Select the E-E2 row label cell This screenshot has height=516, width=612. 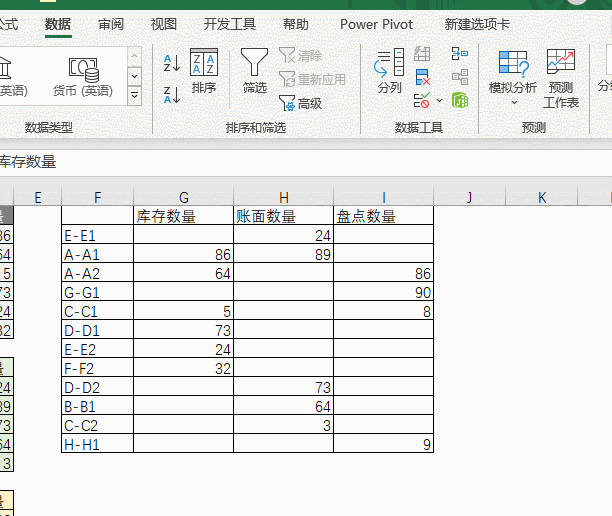97,349
